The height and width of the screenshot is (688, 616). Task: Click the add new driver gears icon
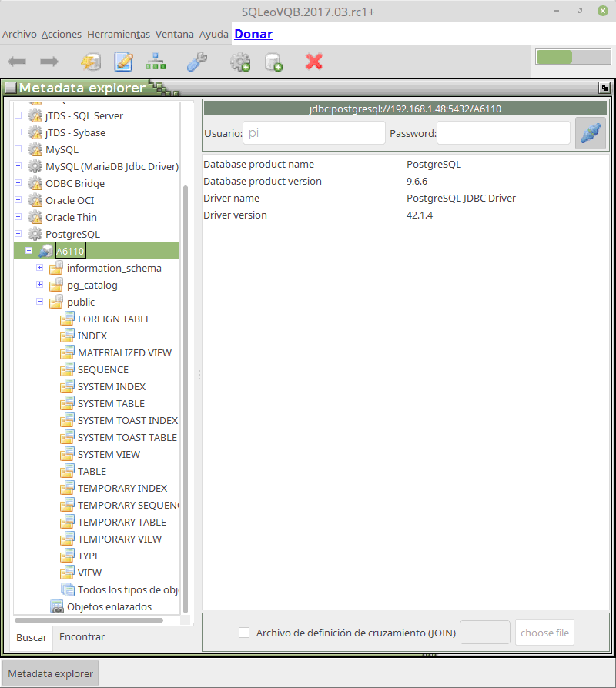[x=239, y=62]
